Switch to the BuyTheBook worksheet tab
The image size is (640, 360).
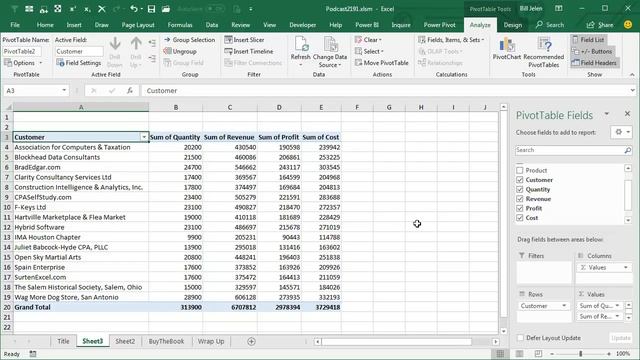[x=166, y=341]
